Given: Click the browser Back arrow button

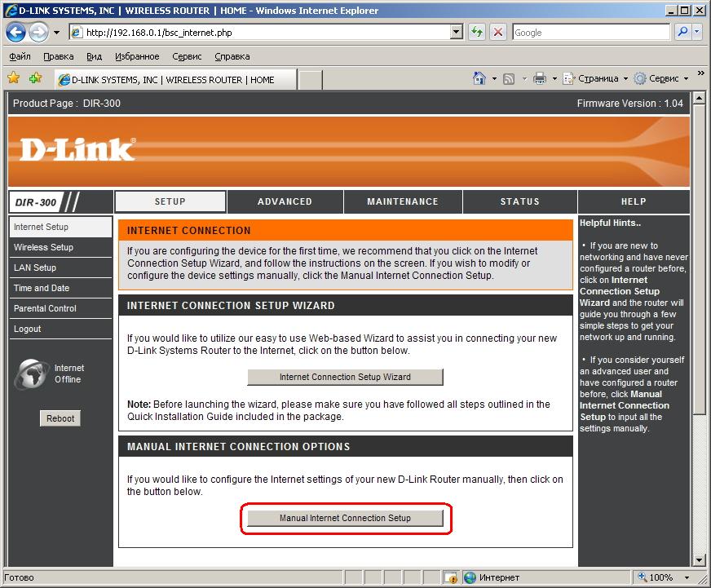Looking at the screenshot, I should (x=15, y=33).
